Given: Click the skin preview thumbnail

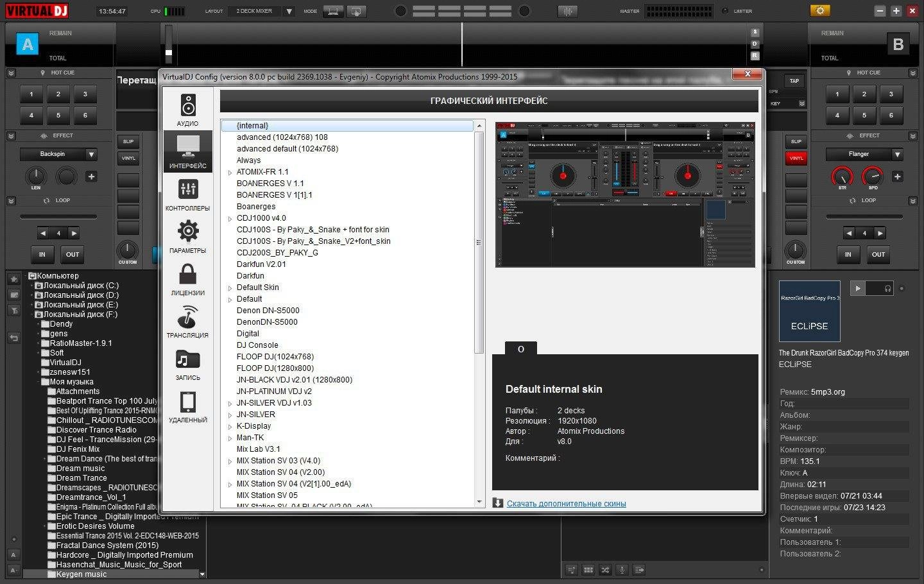Looking at the screenshot, I should 625,194.
